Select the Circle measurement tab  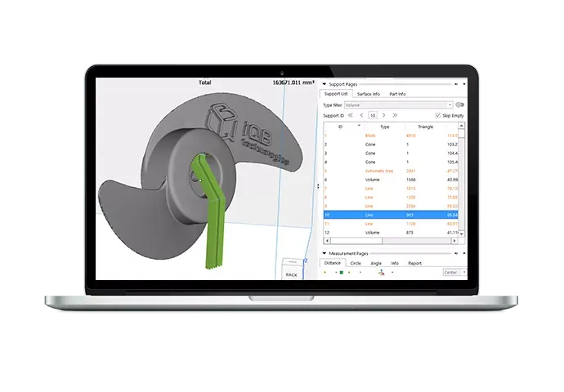coord(356,263)
